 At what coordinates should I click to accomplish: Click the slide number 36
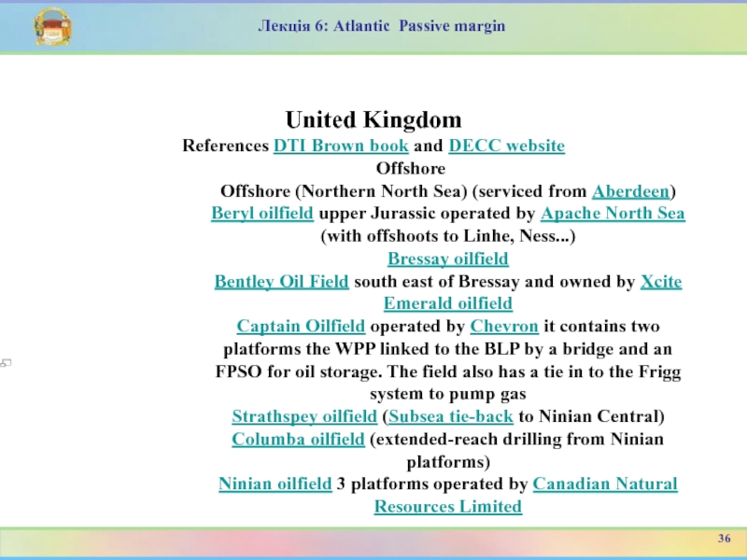[725, 539]
